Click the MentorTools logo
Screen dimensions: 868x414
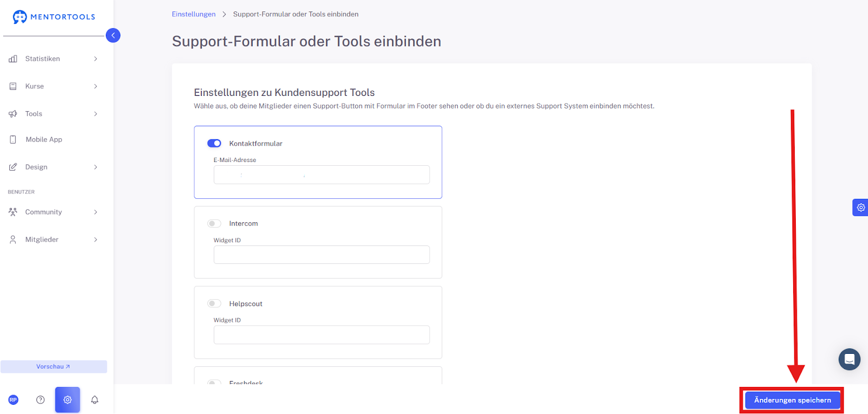click(54, 17)
